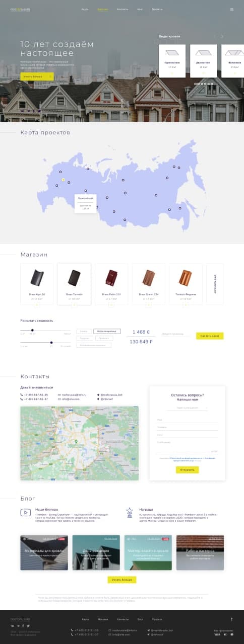Click Telegram icon by @roofsrussia_bot in contacts
The image size is (244, 644).
pyautogui.click(x=98, y=395)
